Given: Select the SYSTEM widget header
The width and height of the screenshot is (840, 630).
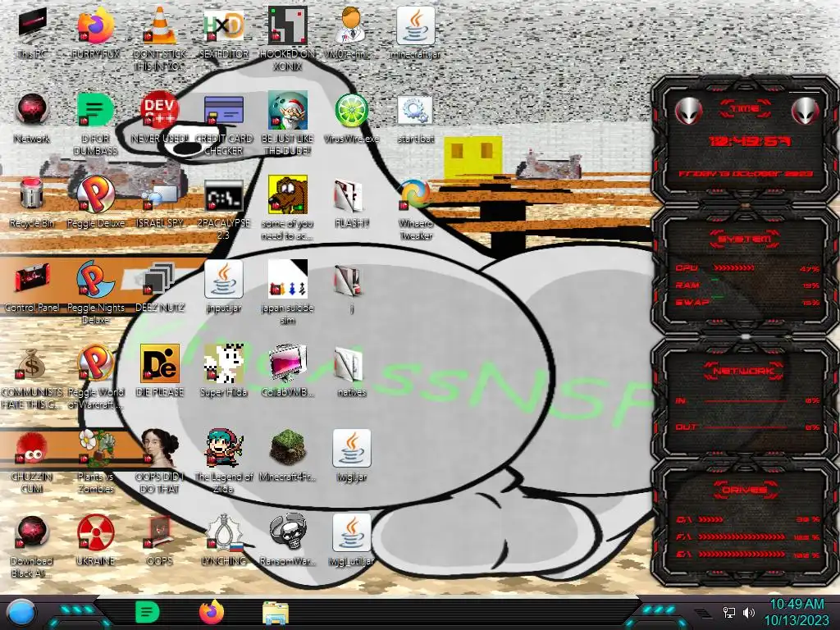Looking at the screenshot, I should coord(745,239).
